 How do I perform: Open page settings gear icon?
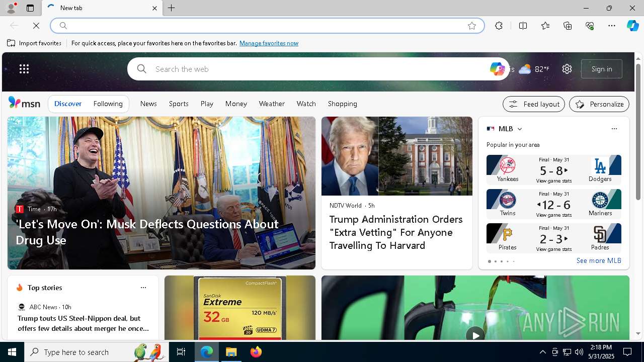(x=567, y=69)
